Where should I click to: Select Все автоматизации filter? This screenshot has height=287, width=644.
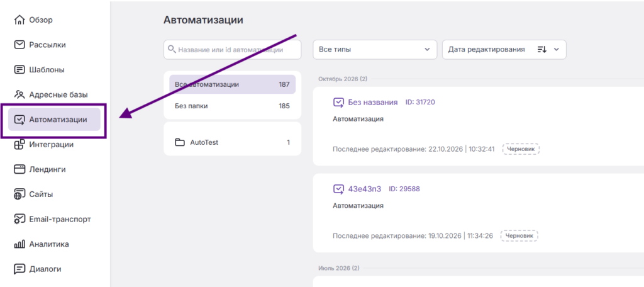[233, 84]
